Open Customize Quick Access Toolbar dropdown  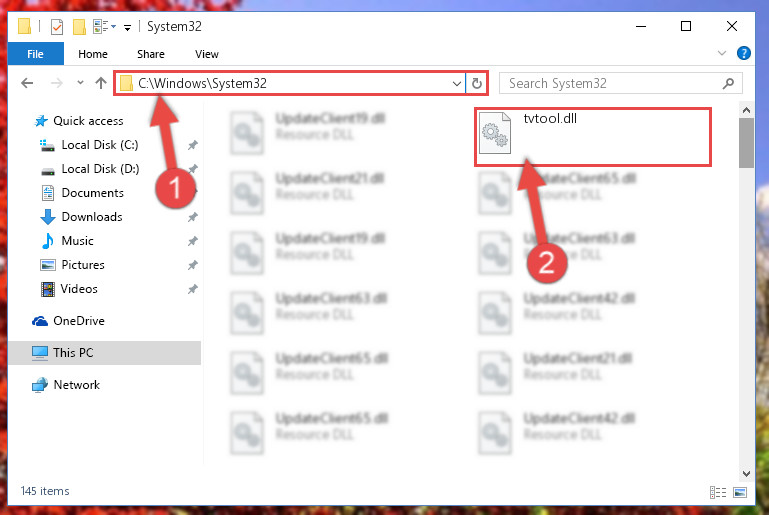tap(127, 27)
